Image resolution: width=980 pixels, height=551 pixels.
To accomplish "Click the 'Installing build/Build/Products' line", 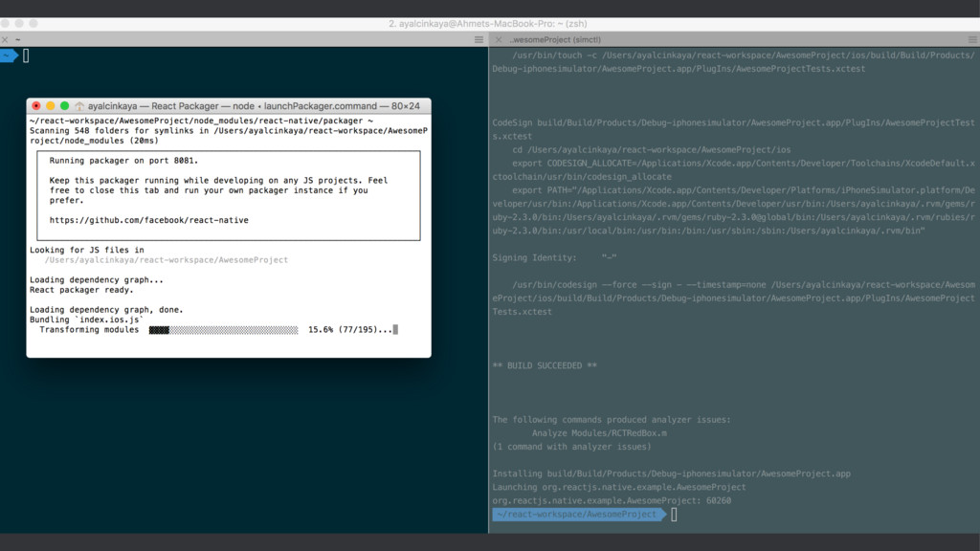I will point(671,474).
